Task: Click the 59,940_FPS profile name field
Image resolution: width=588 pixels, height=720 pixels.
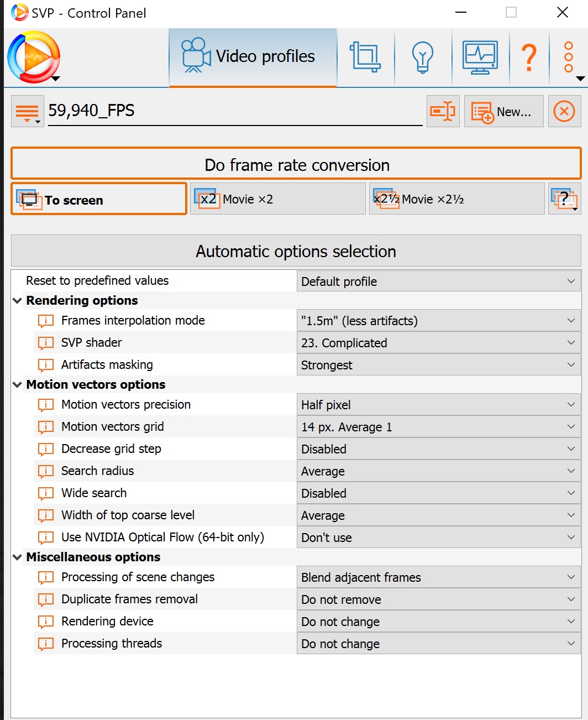Action: 235,111
